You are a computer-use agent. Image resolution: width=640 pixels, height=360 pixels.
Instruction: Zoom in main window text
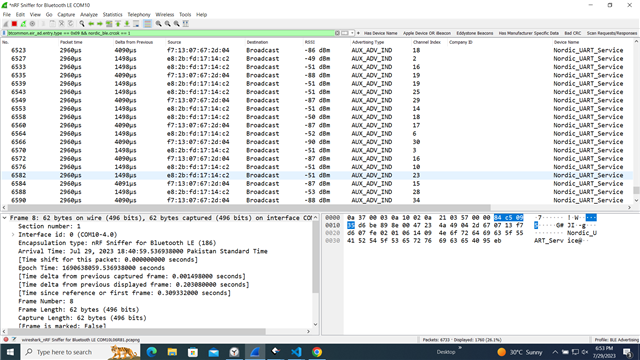pyautogui.click(x=158, y=24)
